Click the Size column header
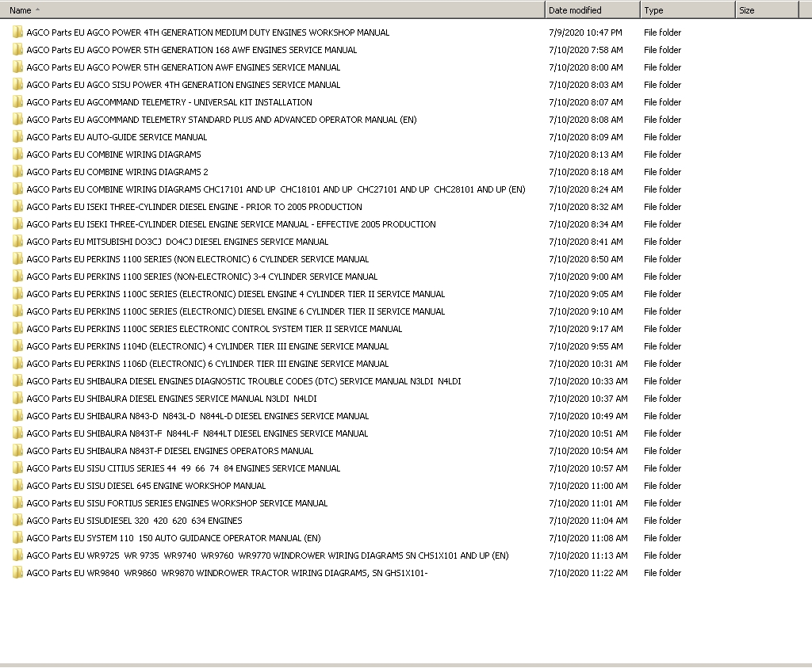812x672 pixels. point(767,10)
